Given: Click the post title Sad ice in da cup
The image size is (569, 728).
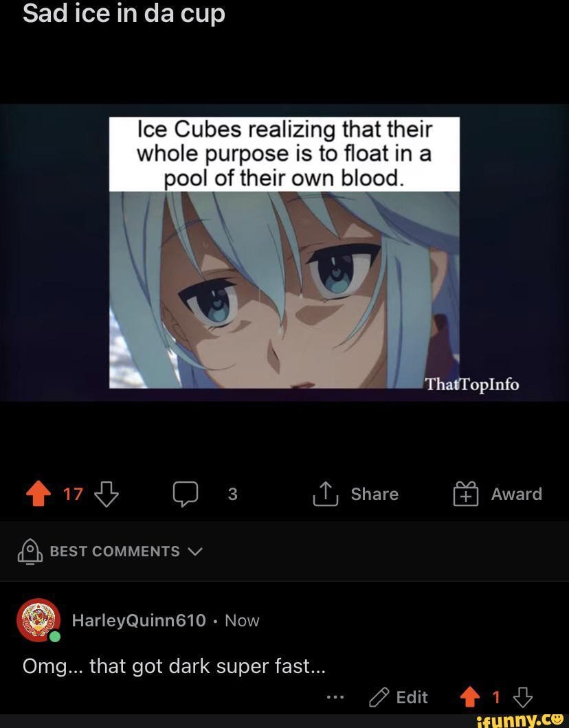Looking at the screenshot, I should click(x=124, y=14).
